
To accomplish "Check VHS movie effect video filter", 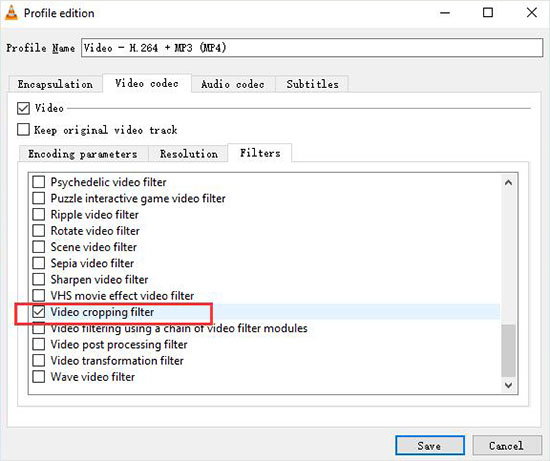I will pyautogui.click(x=39, y=295).
